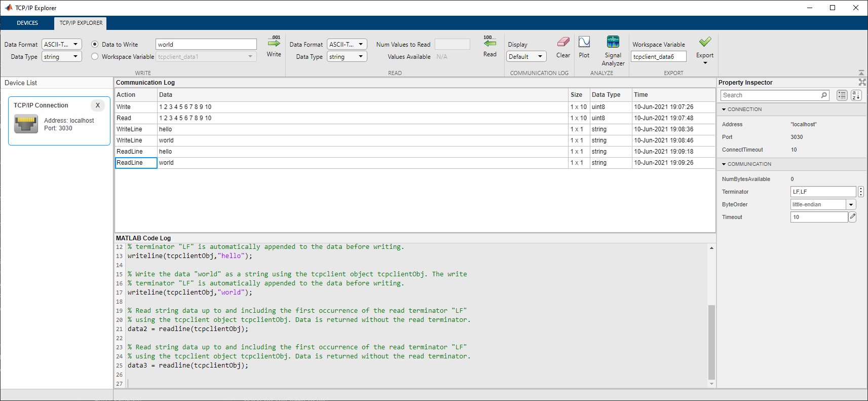Click the Write arrow icon
The image size is (868, 401).
tap(274, 44)
